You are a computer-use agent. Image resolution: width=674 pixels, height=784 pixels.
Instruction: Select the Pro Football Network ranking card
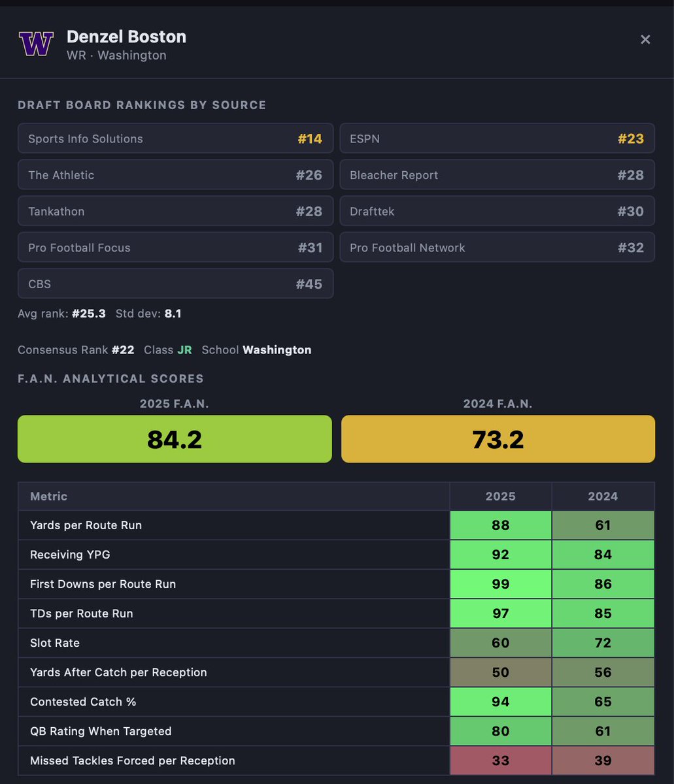[497, 248]
